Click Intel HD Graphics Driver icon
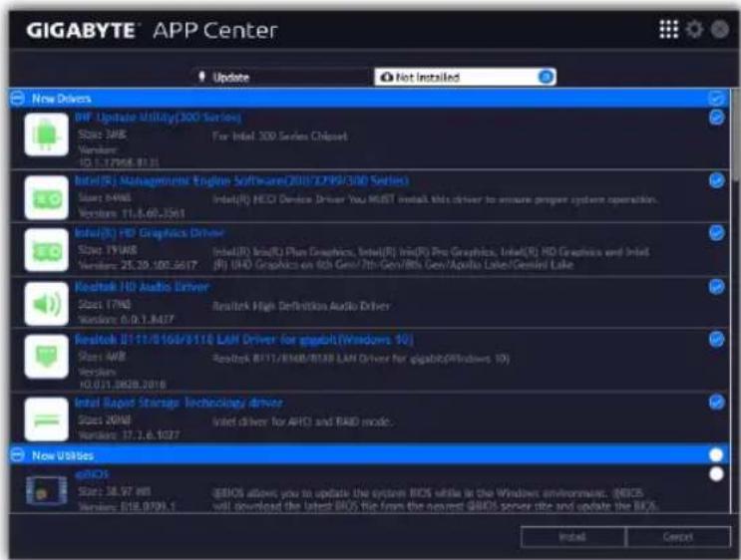 46,250
